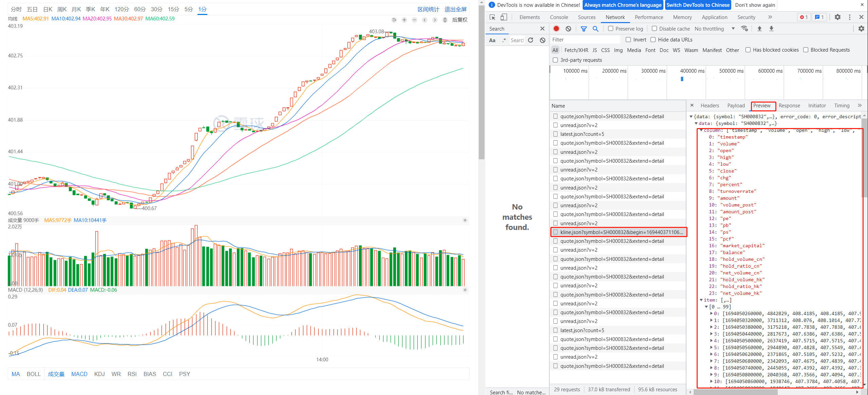Check Hide data URLs checkbox

coord(653,40)
